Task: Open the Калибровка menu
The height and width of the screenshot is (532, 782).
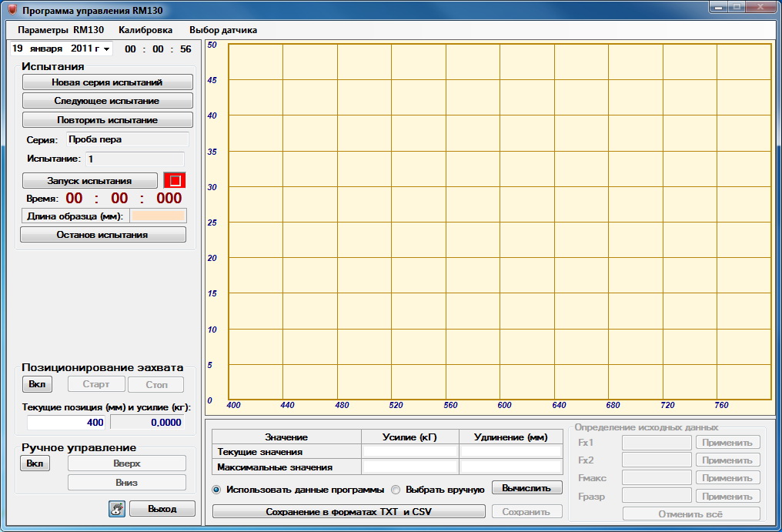Action: pos(145,30)
